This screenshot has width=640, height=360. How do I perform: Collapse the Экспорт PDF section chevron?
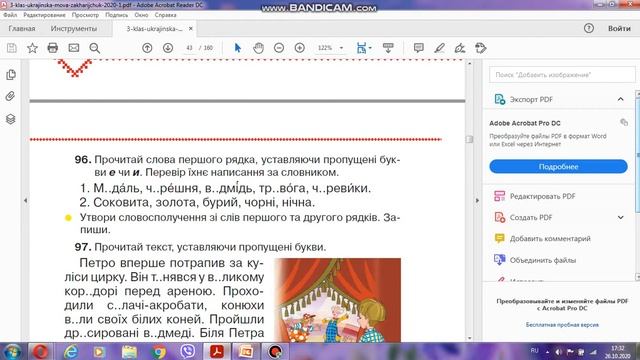pos(620,99)
